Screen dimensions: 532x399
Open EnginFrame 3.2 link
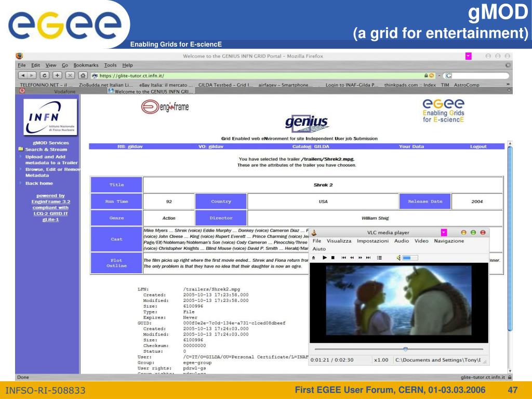pos(50,202)
